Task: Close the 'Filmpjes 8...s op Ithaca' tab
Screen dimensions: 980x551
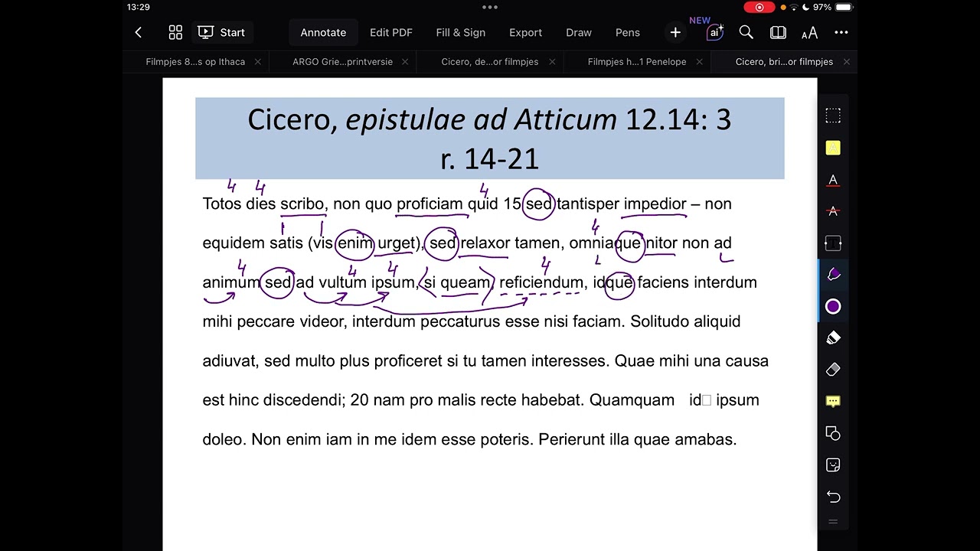Action: click(258, 62)
